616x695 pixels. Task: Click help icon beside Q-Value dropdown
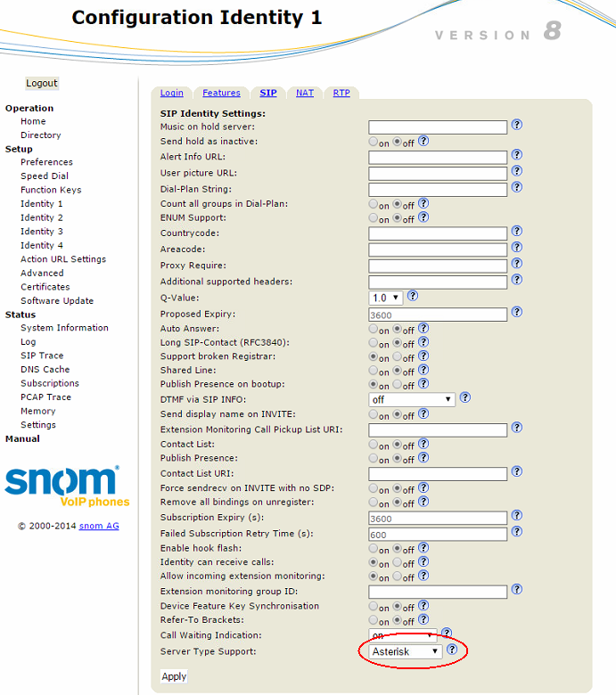(x=413, y=297)
